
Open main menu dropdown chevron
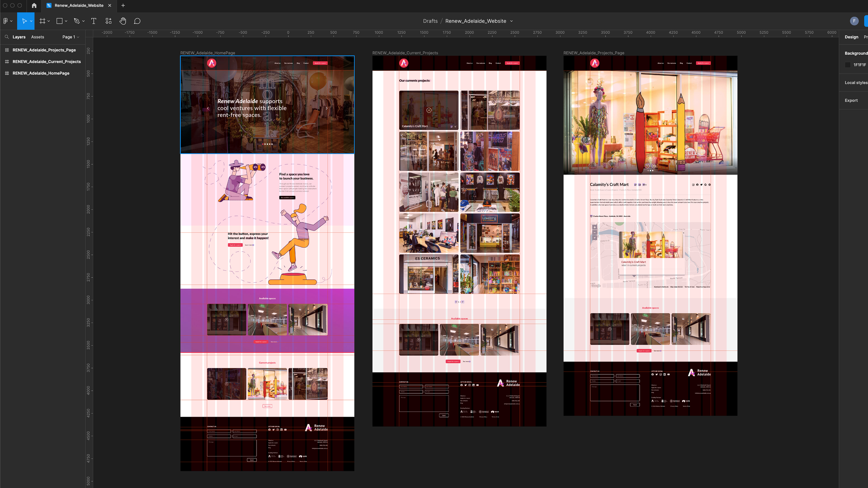12,21
